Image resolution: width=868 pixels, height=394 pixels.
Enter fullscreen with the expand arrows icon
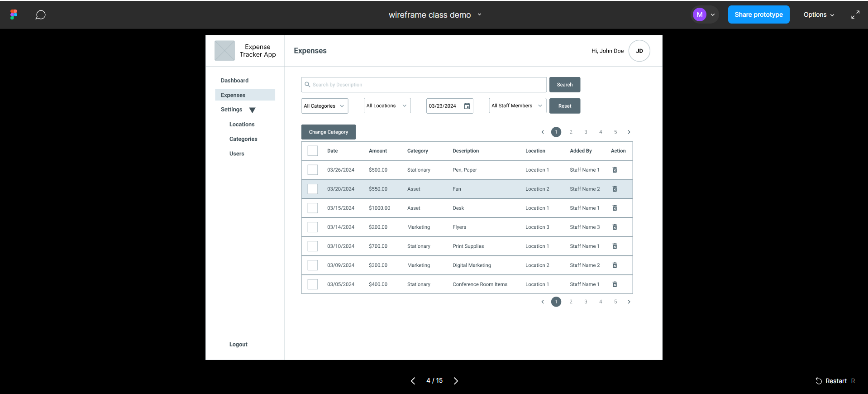(855, 14)
